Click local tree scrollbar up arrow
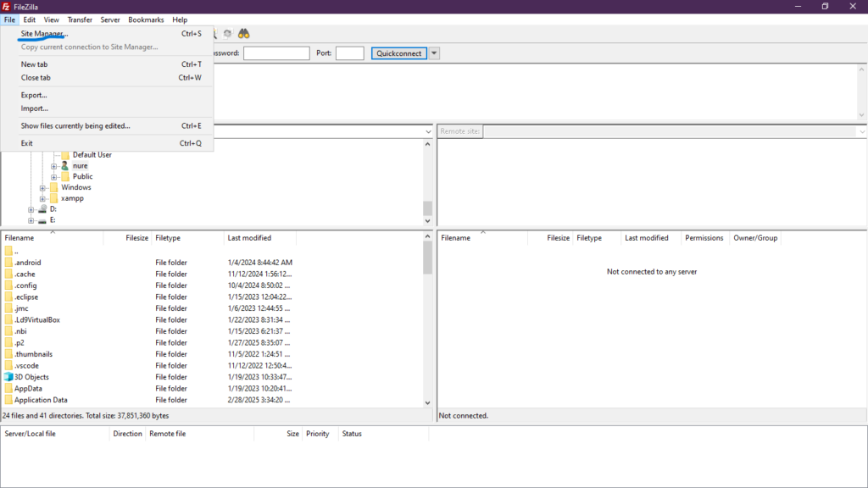The width and height of the screenshot is (868, 488). (427, 144)
